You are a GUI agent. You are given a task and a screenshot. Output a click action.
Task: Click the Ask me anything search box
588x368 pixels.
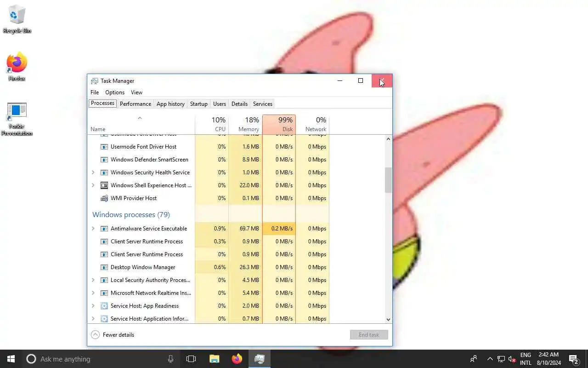point(101,359)
